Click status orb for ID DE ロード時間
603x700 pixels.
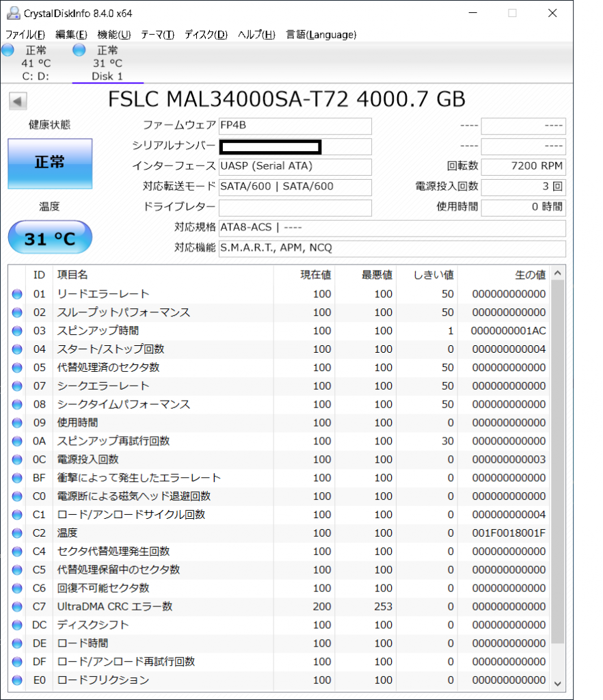point(17,643)
